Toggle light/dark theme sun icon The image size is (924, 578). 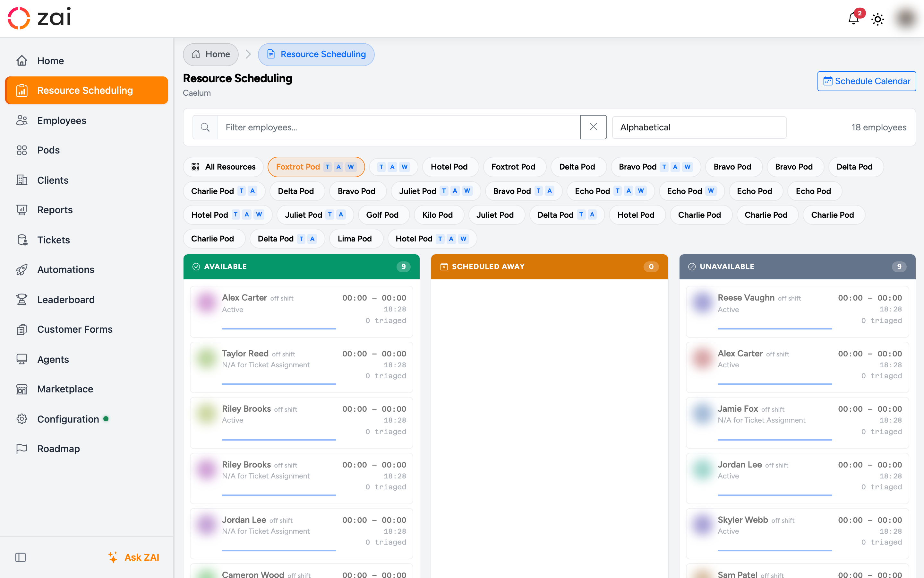click(878, 19)
